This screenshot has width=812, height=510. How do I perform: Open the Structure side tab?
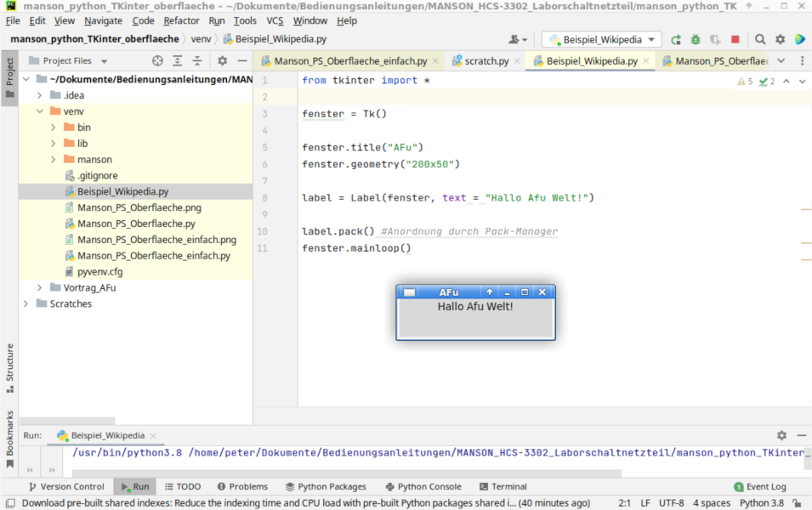[x=9, y=368]
